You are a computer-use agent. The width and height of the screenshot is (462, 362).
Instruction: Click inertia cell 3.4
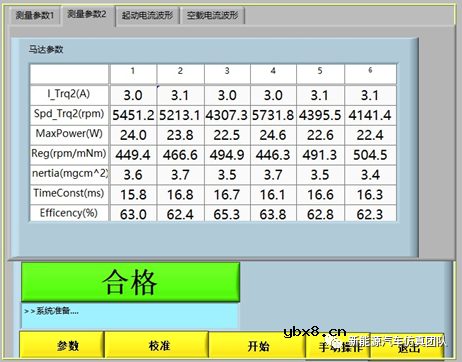[x=370, y=175]
